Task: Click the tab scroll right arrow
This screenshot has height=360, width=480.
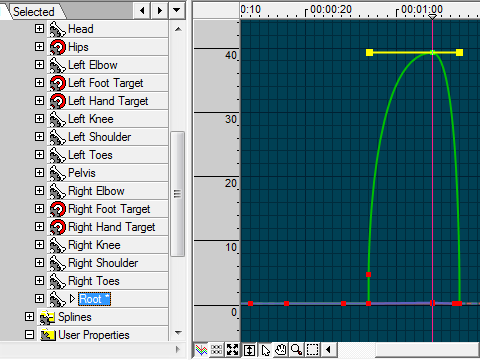Action: coord(160,11)
